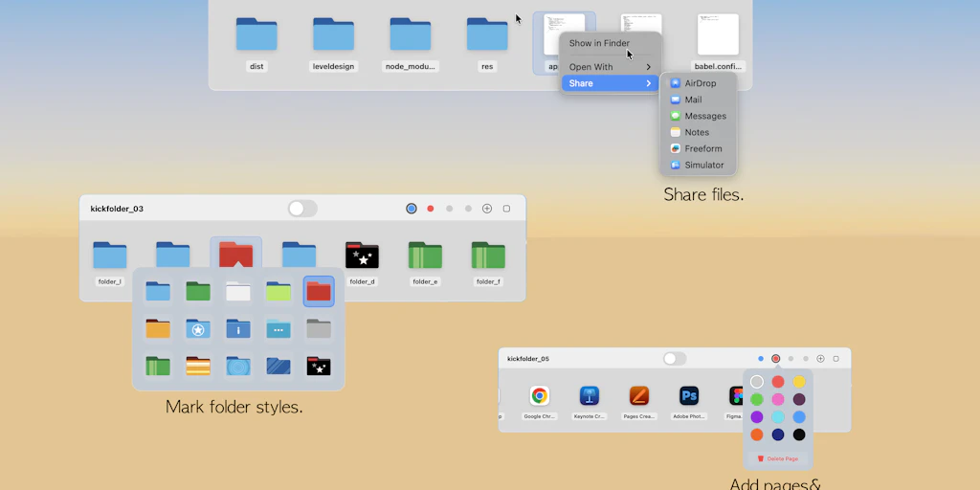Click the square button in kickfolder_03 title bar
The height and width of the screenshot is (490, 980).
pyautogui.click(x=506, y=209)
